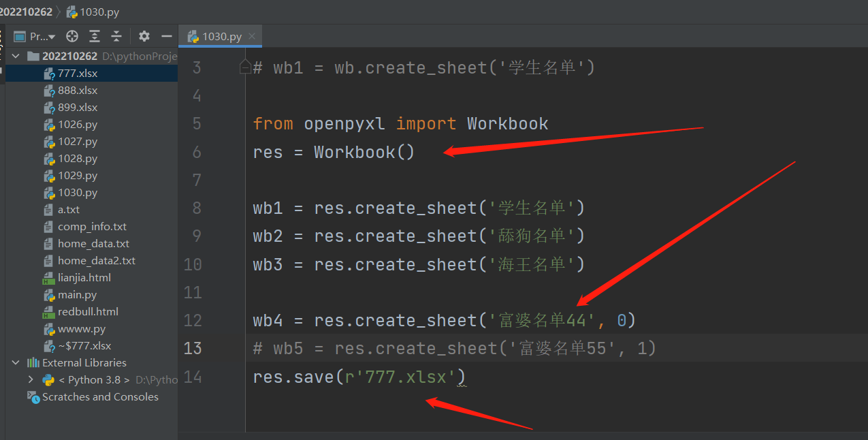Open 1029.py from the project tree

tap(78, 176)
